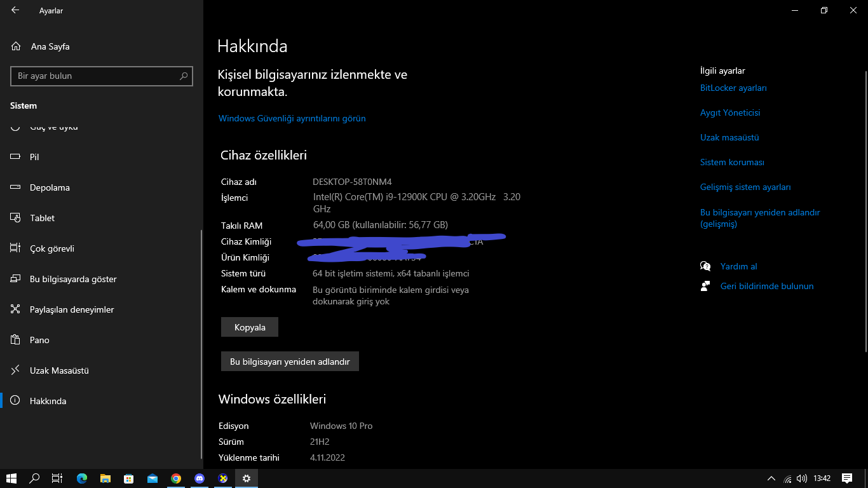The height and width of the screenshot is (488, 868).
Task: Click the Windows özellikleri heading
Action: pos(272,399)
